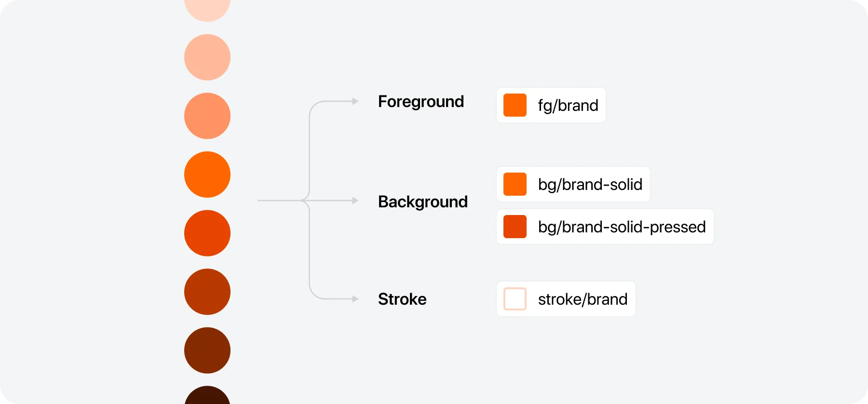Click the bright orange palette circle
The height and width of the screenshot is (404, 868).
point(207,175)
